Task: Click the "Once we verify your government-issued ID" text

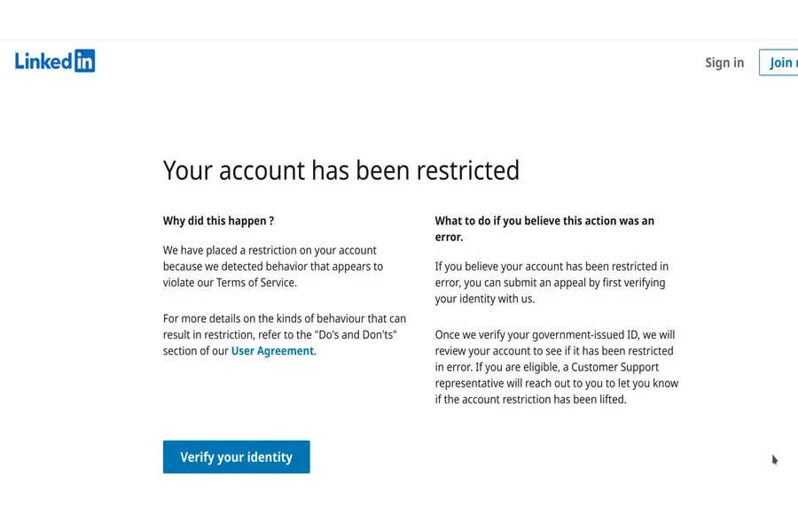Action: click(x=556, y=367)
